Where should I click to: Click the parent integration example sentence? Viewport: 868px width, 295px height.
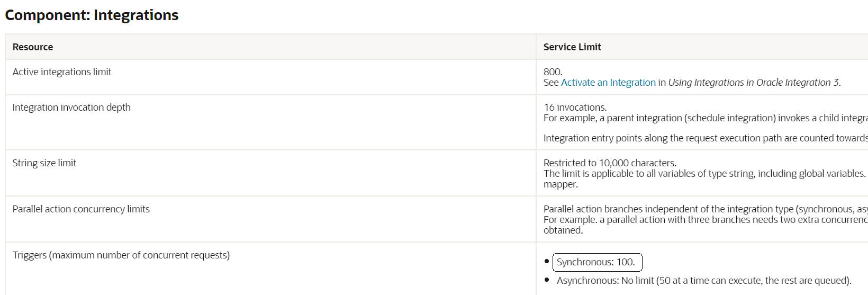pos(704,118)
